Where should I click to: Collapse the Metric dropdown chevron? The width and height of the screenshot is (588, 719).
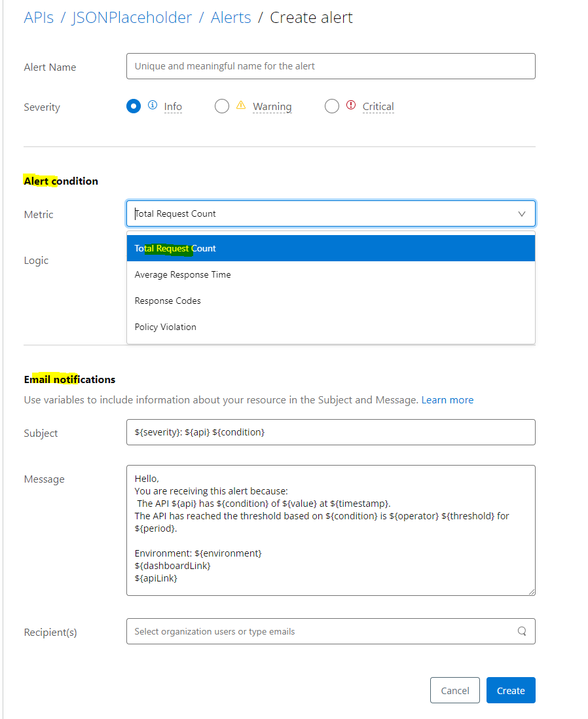(522, 214)
